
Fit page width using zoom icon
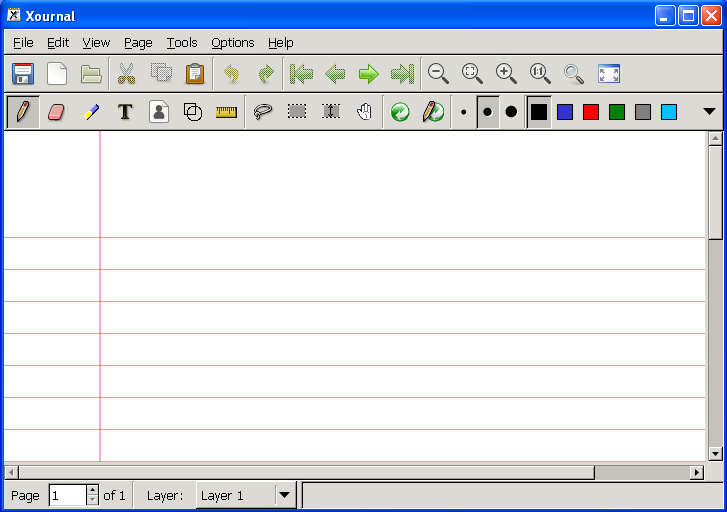(472, 74)
